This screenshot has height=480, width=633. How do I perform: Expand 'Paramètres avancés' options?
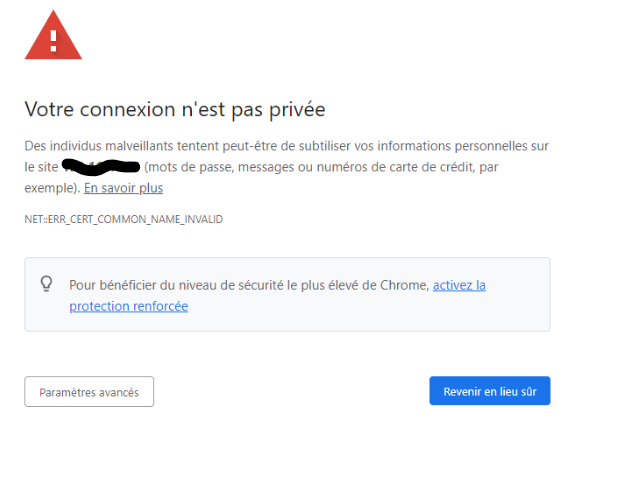coord(89,392)
